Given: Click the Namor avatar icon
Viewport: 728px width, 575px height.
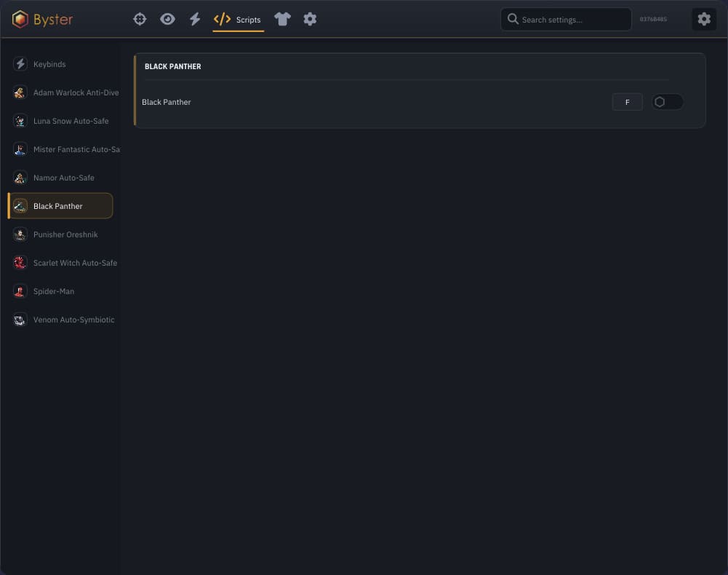Looking at the screenshot, I should point(20,178).
